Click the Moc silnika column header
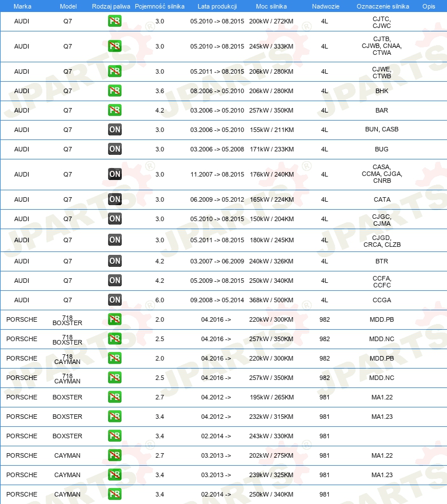The height and width of the screenshot is (504, 447). pos(271,6)
